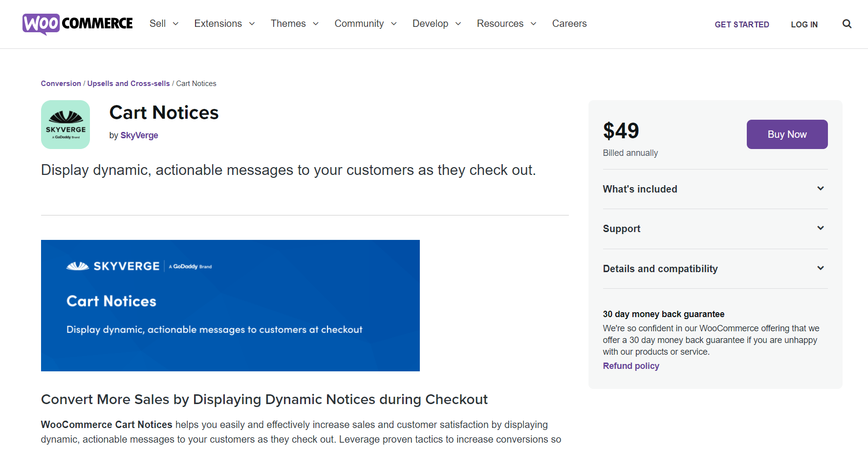
Task: Open the Develop menu
Action: click(x=436, y=23)
